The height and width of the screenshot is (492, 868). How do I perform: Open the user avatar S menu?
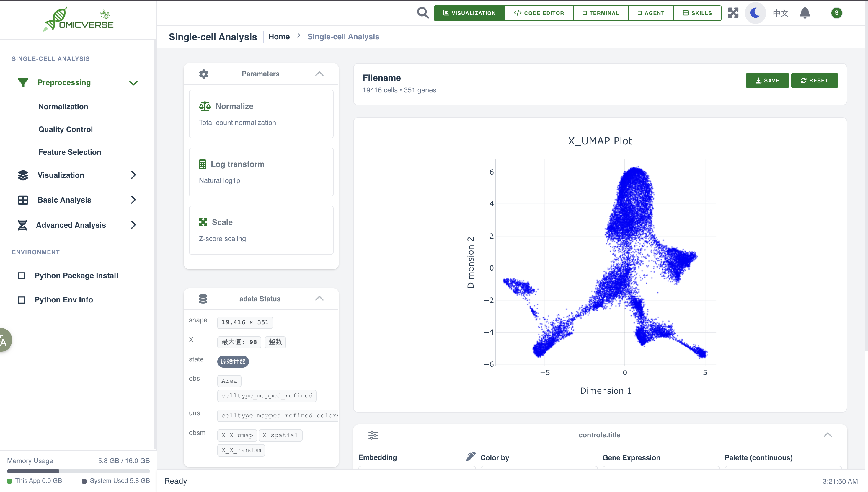point(836,13)
